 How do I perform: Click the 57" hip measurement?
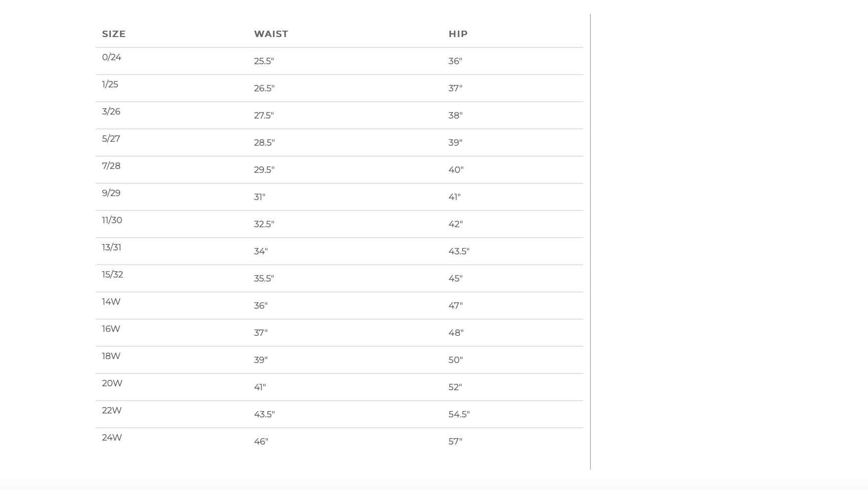coord(455,442)
